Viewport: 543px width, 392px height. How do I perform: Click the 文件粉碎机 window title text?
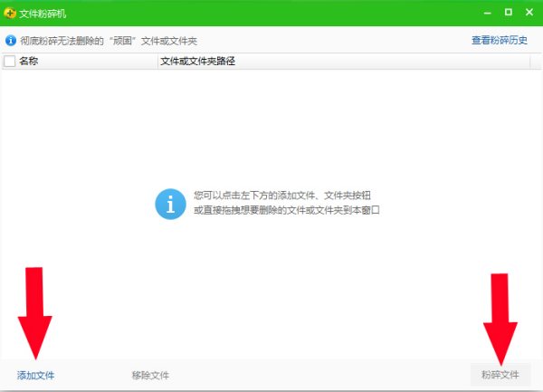(x=43, y=14)
